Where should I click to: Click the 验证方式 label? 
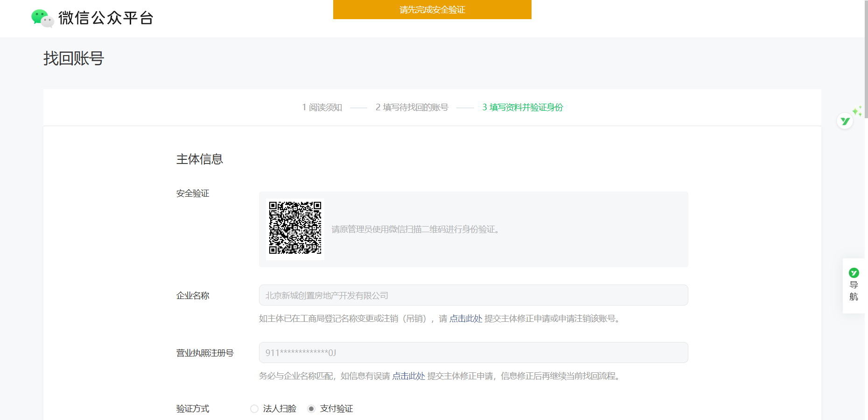tap(192, 409)
